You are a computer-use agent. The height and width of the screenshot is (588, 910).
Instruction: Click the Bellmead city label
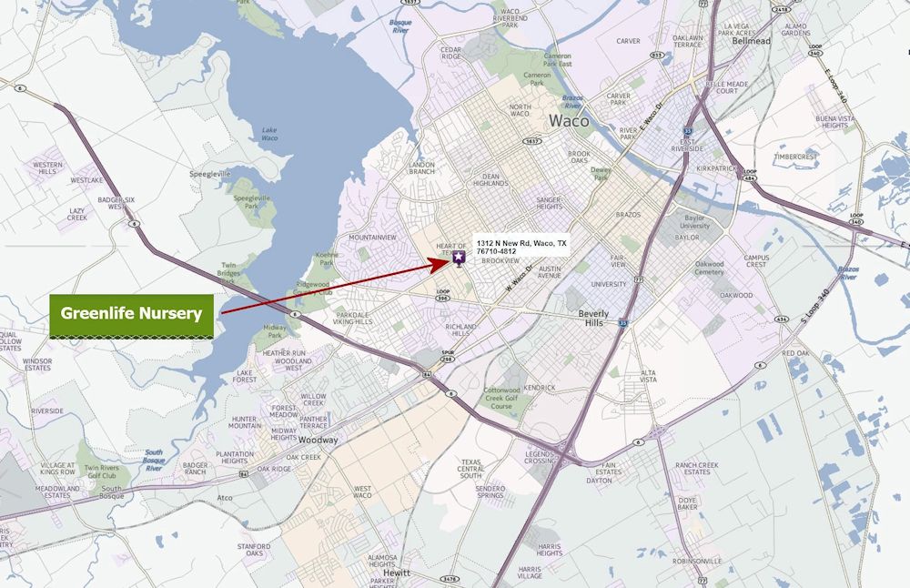click(x=751, y=41)
